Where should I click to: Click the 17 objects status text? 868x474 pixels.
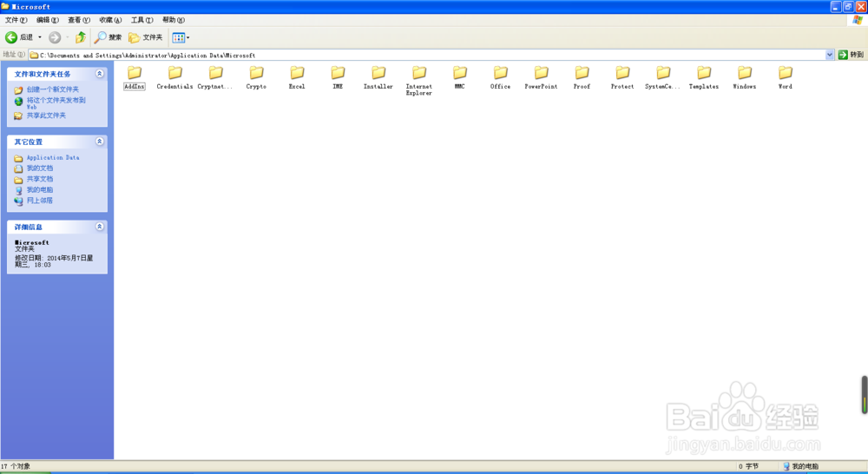(16, 466)
